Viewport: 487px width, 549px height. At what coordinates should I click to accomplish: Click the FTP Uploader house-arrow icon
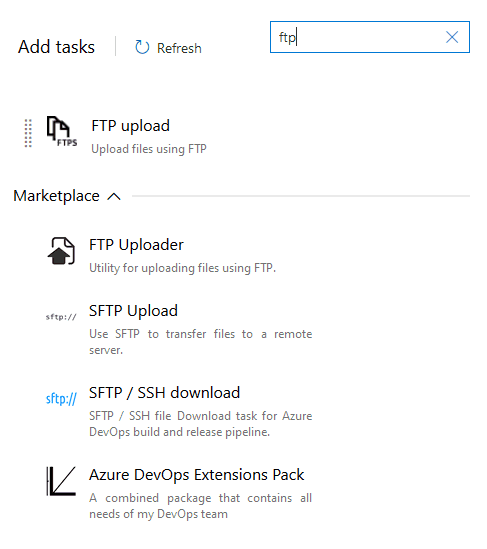click(x=61, y=251)
